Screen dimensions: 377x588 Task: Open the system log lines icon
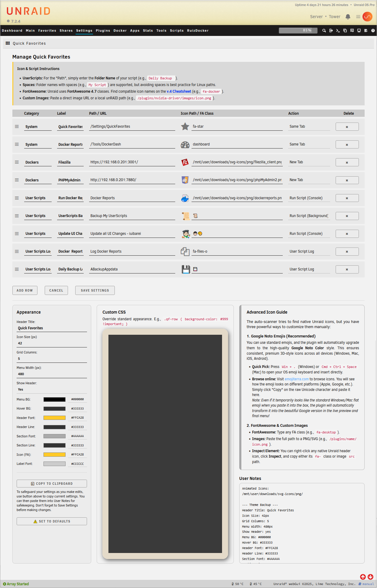point(366,30)
